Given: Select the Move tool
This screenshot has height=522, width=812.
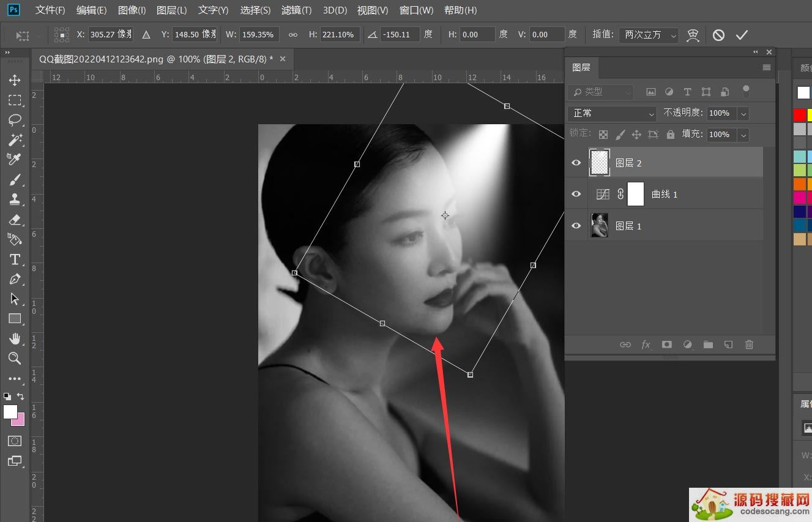Looking at the screenshot, I should (x=15, y=80).
